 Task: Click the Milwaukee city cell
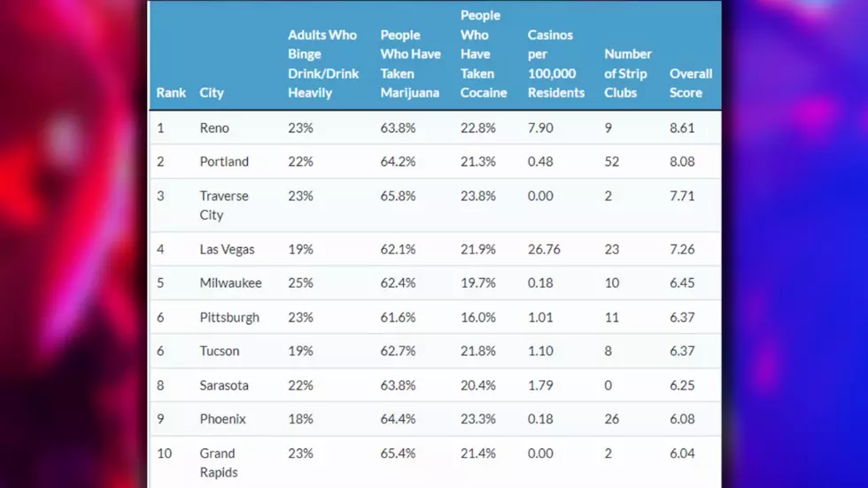coord(230,283)
